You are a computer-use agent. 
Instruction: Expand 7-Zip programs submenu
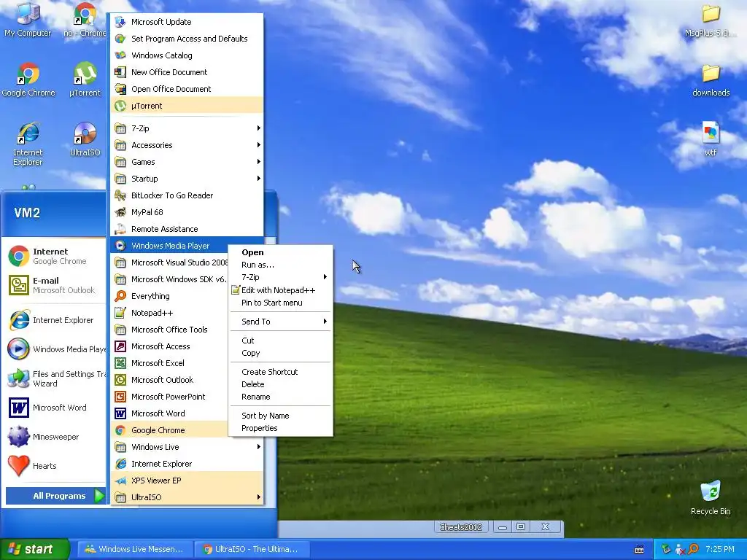187,128
